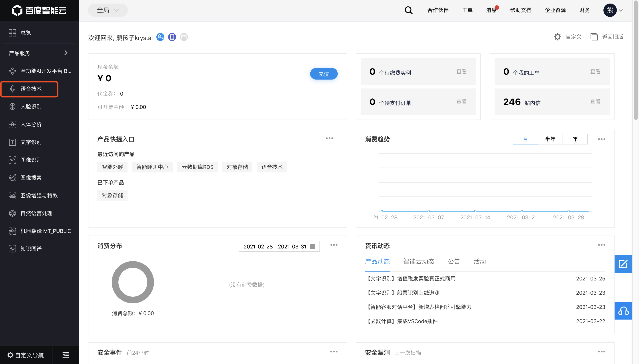Open 产品快捷入口 more options menu
Viewport: 639px width, 364px height.
(329, 138)
